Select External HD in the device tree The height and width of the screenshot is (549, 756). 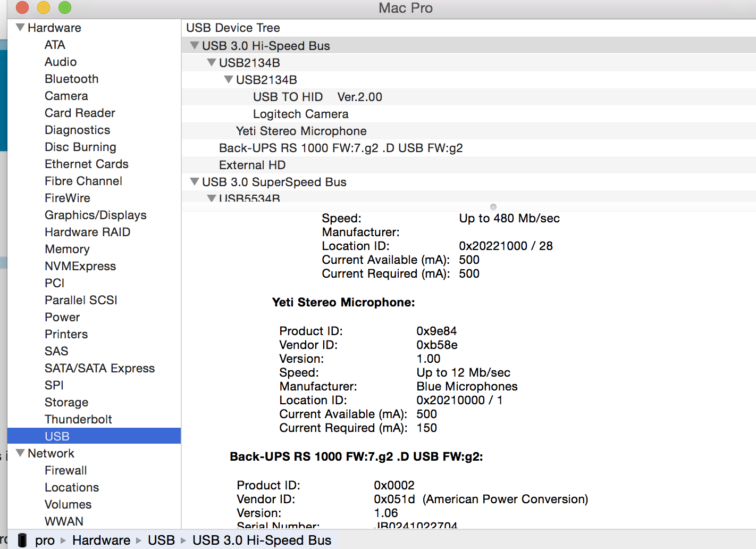coord(253,165)
